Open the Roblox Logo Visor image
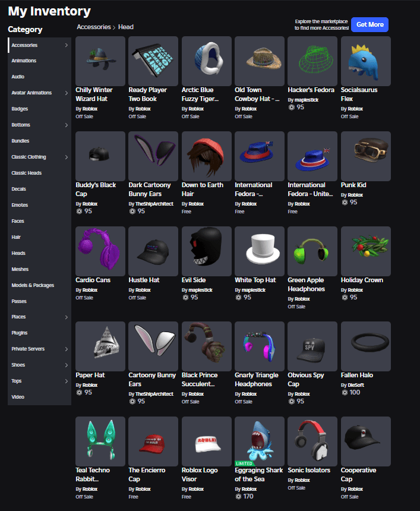 point(207,441)
